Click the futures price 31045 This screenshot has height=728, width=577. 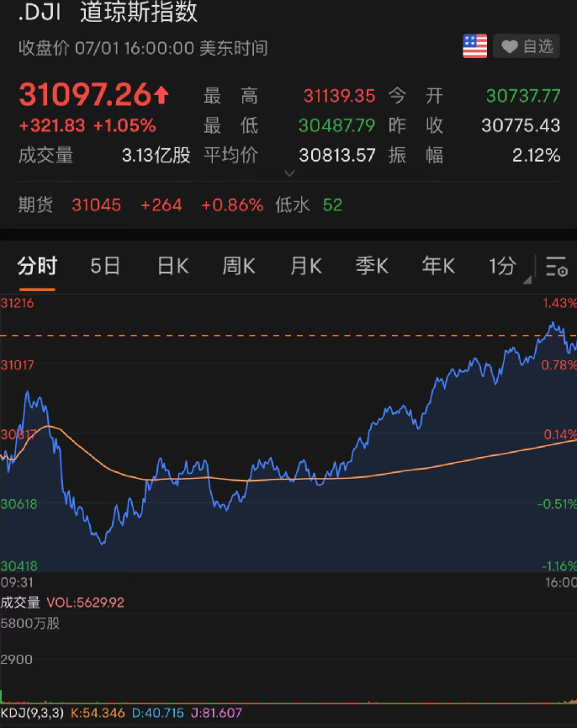pyautogui.click(x=97, y=205)
